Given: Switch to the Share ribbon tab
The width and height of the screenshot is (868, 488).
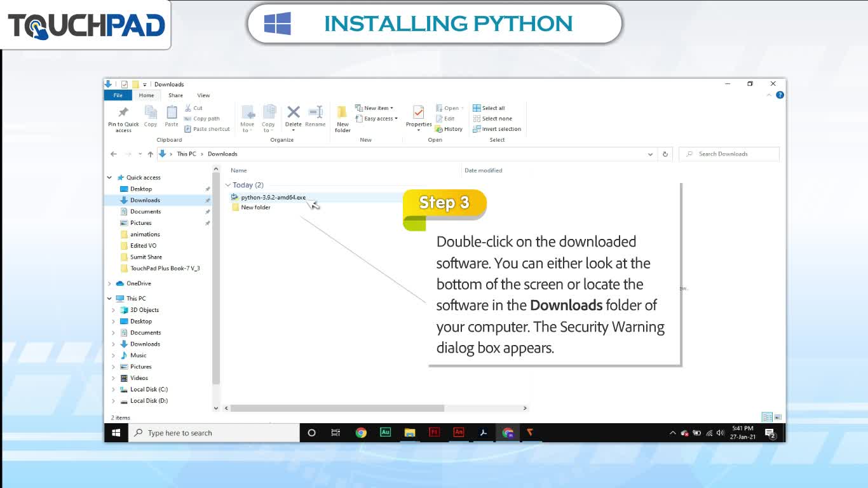Looking at the screenshot, I should (x=175, y=95).
